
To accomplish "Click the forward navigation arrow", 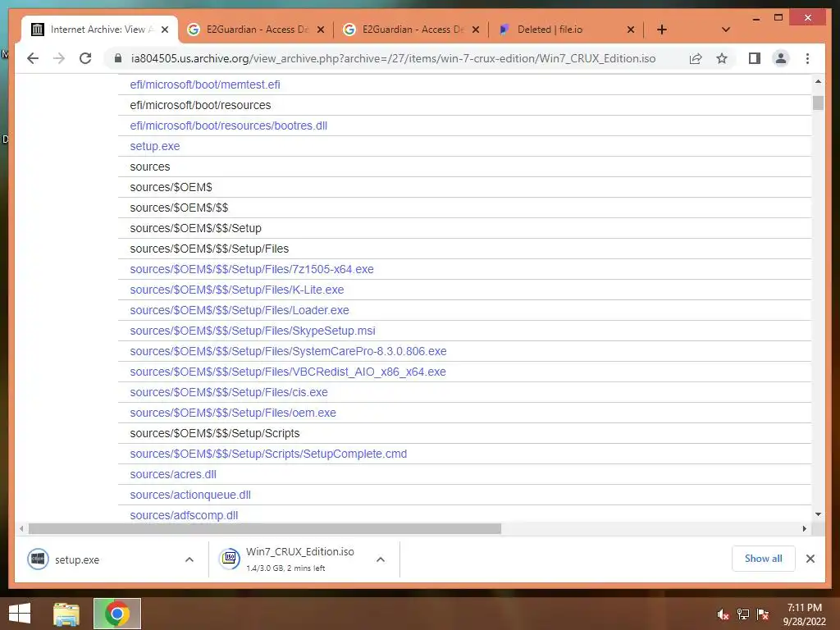I will click(x=59, y=58).
